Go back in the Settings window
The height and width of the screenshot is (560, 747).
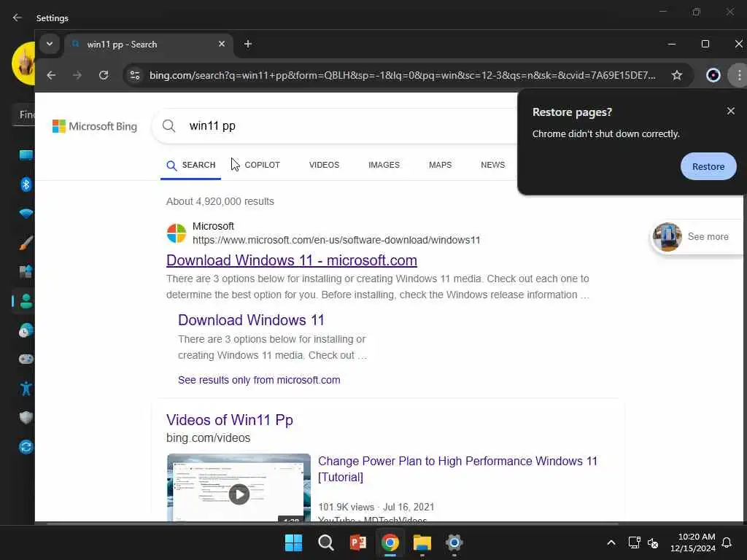pyautogui.click(x=18, y=17)
